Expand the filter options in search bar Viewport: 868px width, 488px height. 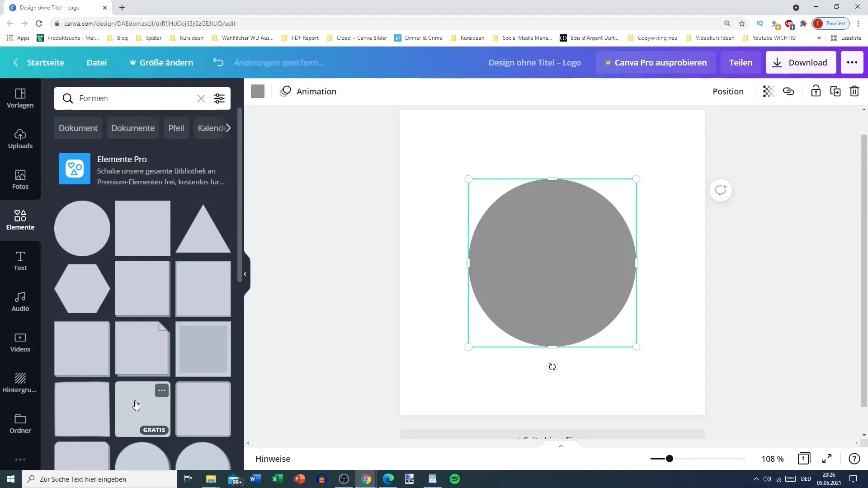[219, 99]
